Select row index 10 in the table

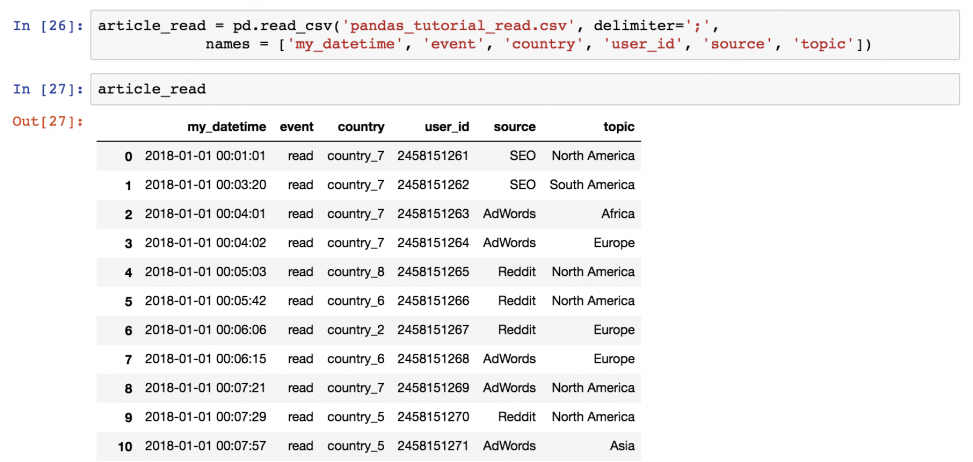click(x=124, y=446)
